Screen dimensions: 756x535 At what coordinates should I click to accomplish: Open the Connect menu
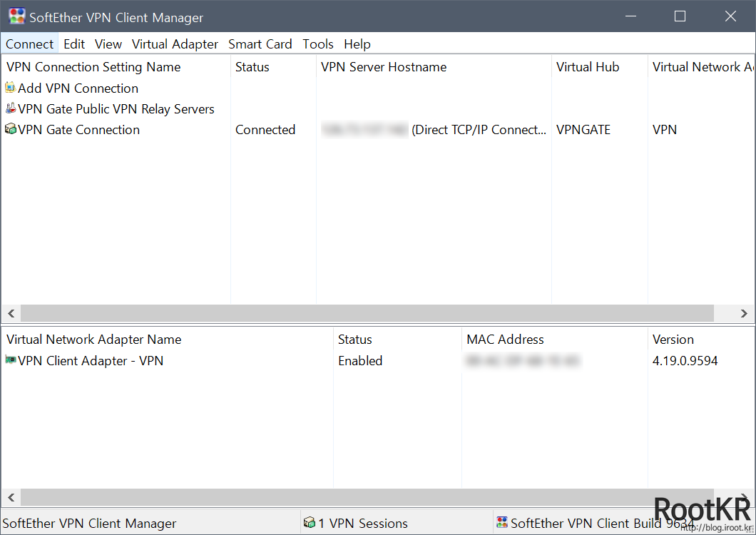(29, 44)
